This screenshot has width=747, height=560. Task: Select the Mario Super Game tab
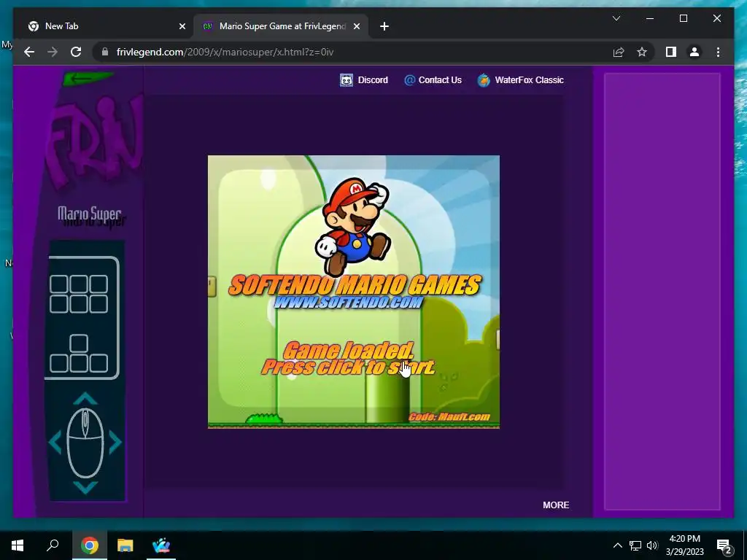(x=281, y=26)
